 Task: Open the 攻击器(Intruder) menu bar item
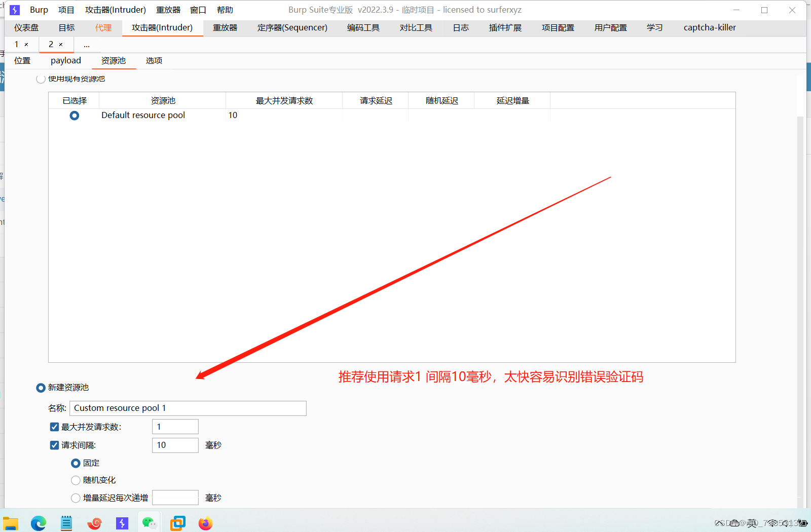point(116,10)
